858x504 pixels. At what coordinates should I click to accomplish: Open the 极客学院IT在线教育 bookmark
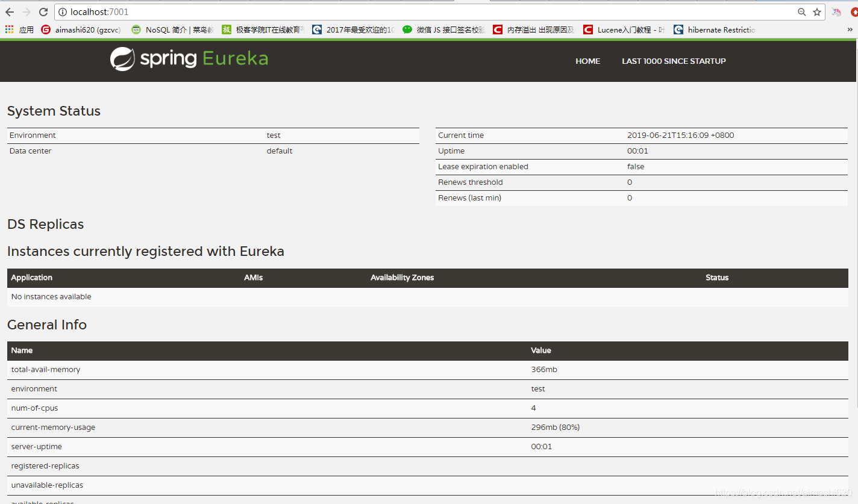point(263,30)
